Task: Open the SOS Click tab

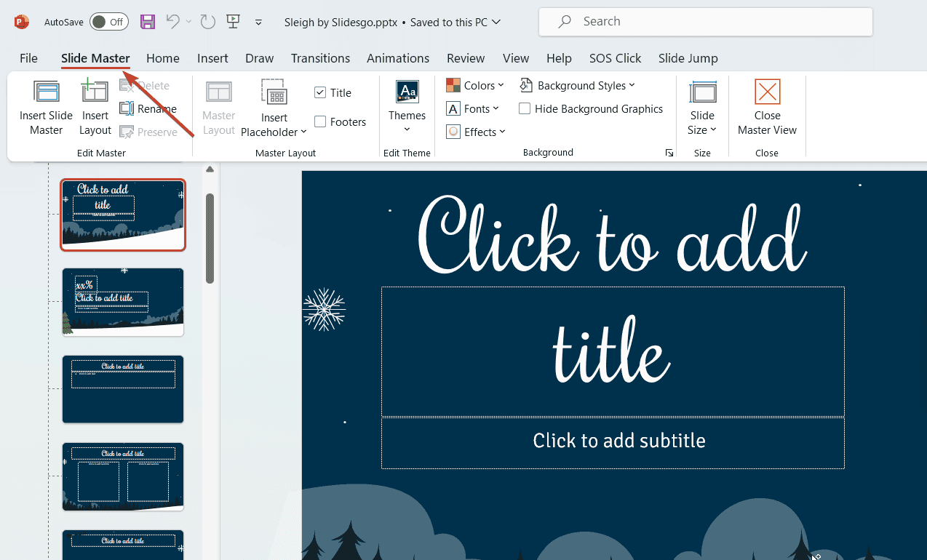Action: click(615, 58)
